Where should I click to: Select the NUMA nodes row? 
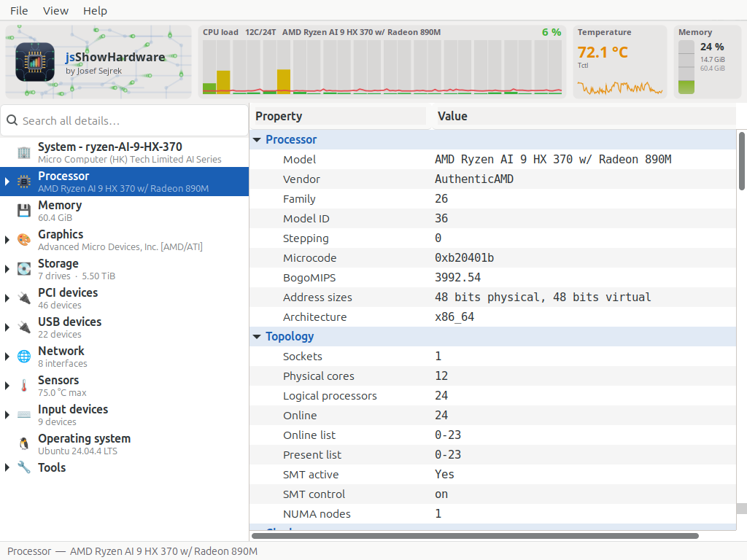[492, 514]
